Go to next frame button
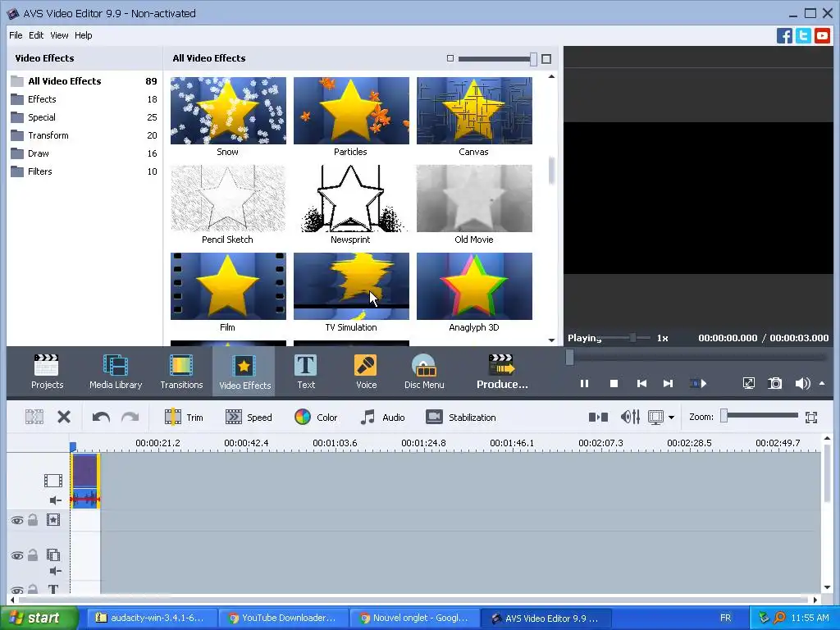Viewport: 840px width, 630px height. [x=668, y=384]
